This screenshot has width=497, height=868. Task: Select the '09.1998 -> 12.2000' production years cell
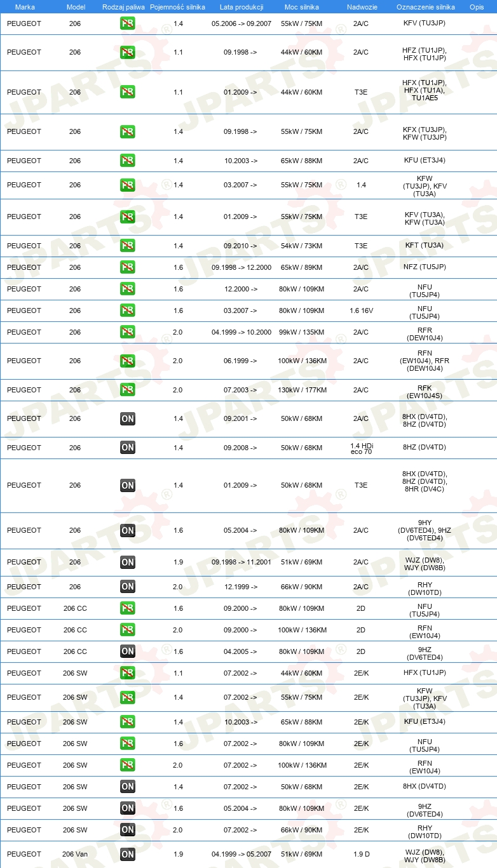coord(242,267)
